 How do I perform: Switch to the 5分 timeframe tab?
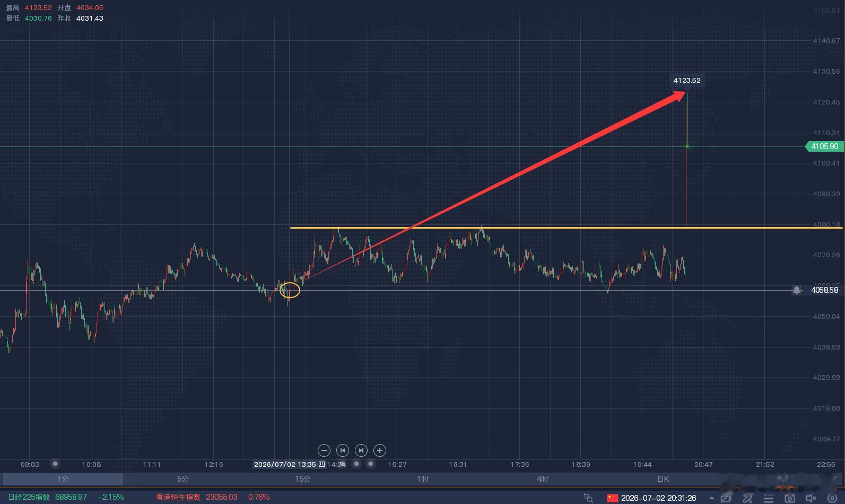click(x=183, y=479)
